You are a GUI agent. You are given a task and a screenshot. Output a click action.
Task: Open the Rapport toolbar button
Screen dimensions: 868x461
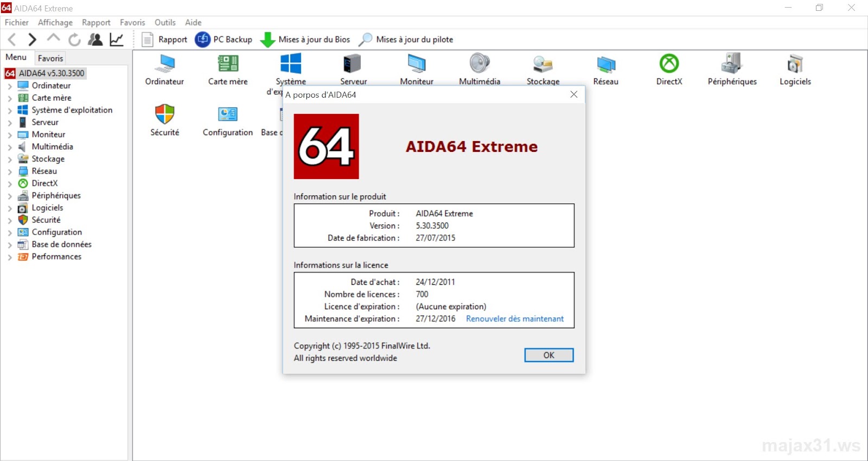click(x=164, y=40)
